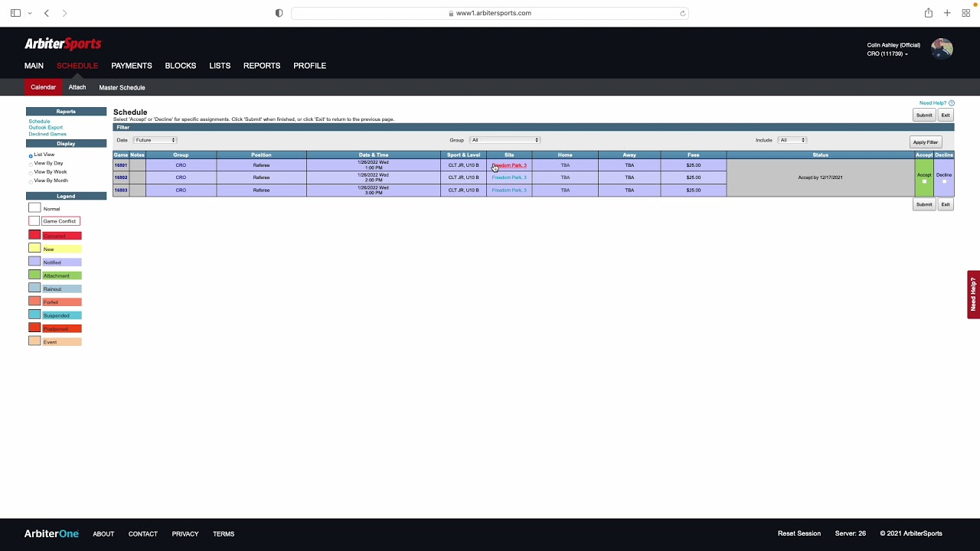The height and width of the screenshot is (551, 980).
Task: Switch to the Attach tab
Action: 77,87
